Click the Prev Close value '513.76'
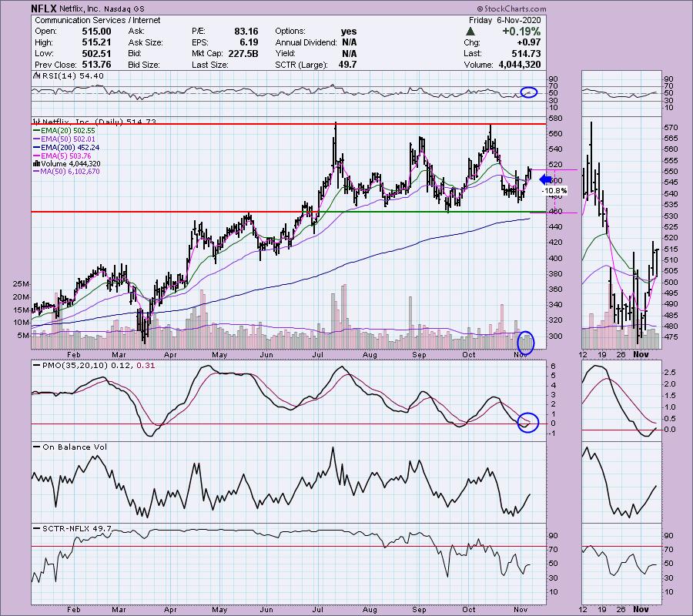This screenshot has height=616, width=693. click(96, 65)
